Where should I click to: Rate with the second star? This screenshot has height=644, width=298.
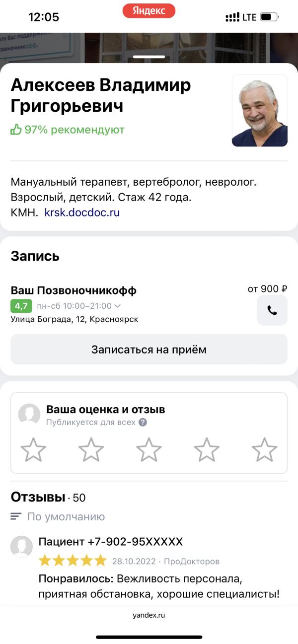[x=91, y=450]
